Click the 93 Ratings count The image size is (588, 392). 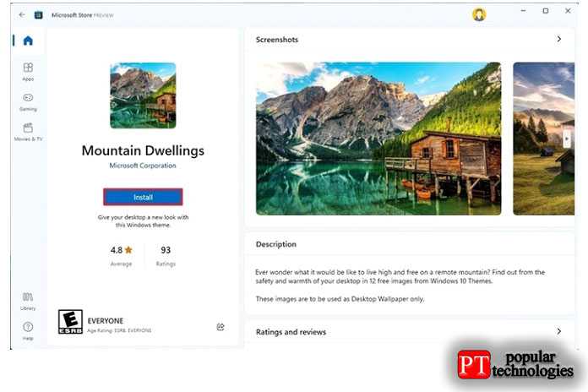coord(166,256)
